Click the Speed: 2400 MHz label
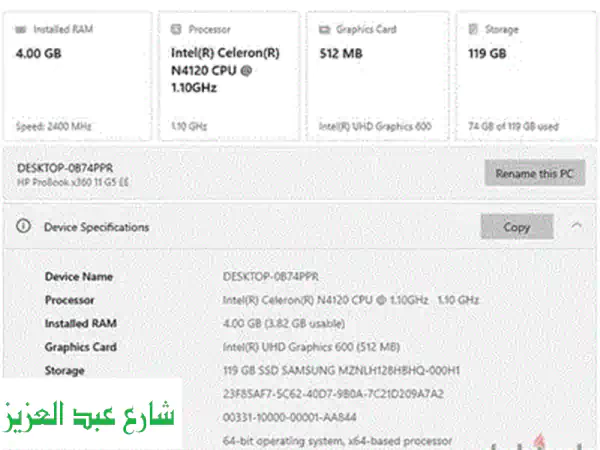This screenshot has width=600, height=450. pos(55,127)
